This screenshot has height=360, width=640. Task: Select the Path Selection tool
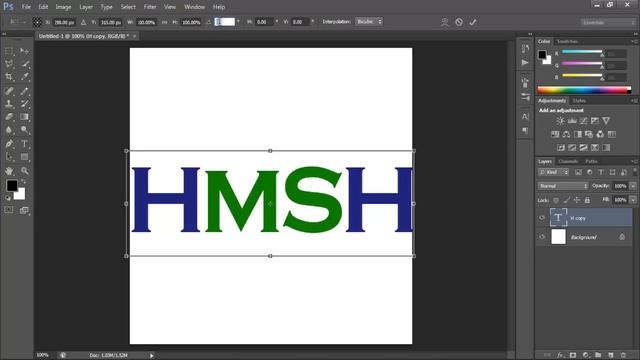click(9, 157)
